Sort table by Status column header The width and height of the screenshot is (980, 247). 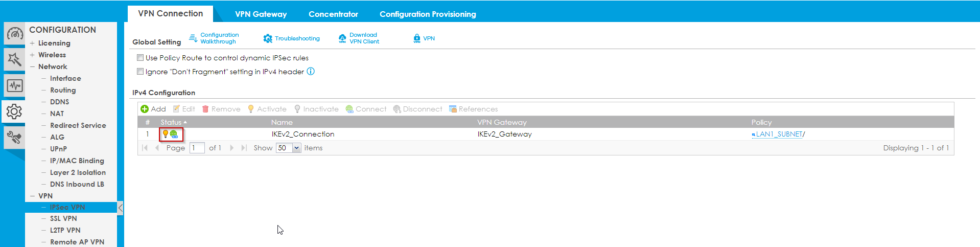(x=171, y=122)
